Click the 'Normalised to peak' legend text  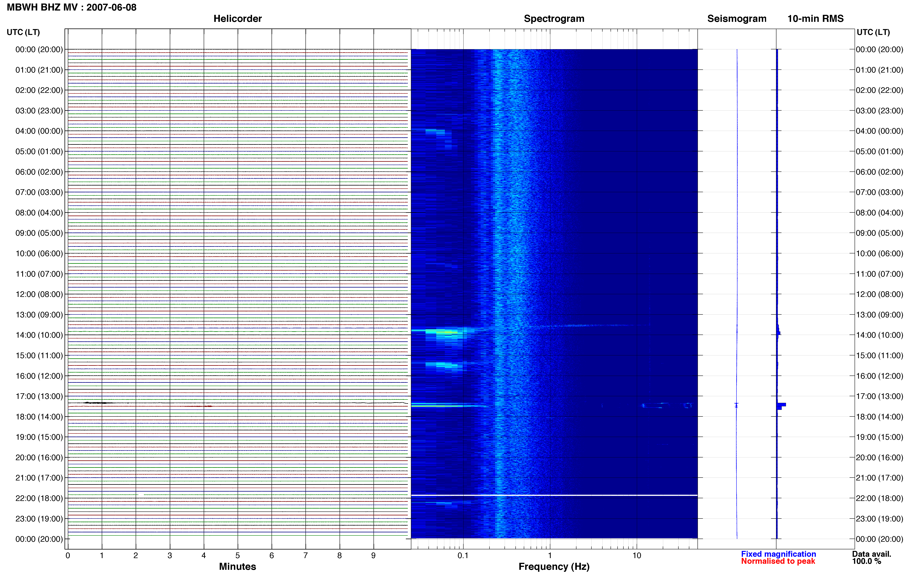point(778,561)
